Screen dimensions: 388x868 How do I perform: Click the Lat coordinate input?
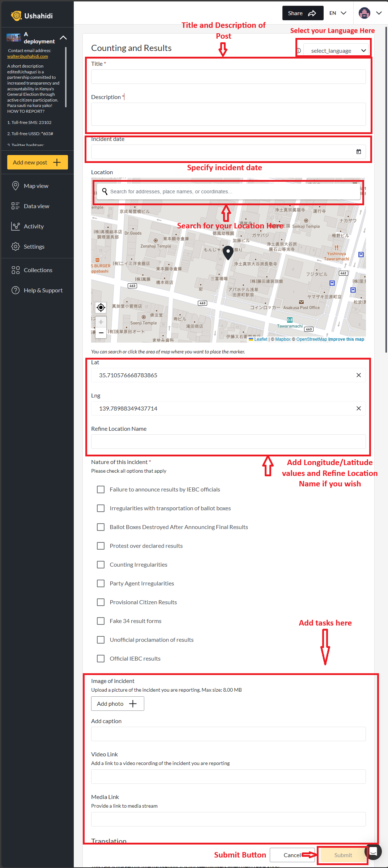(228, 375)
